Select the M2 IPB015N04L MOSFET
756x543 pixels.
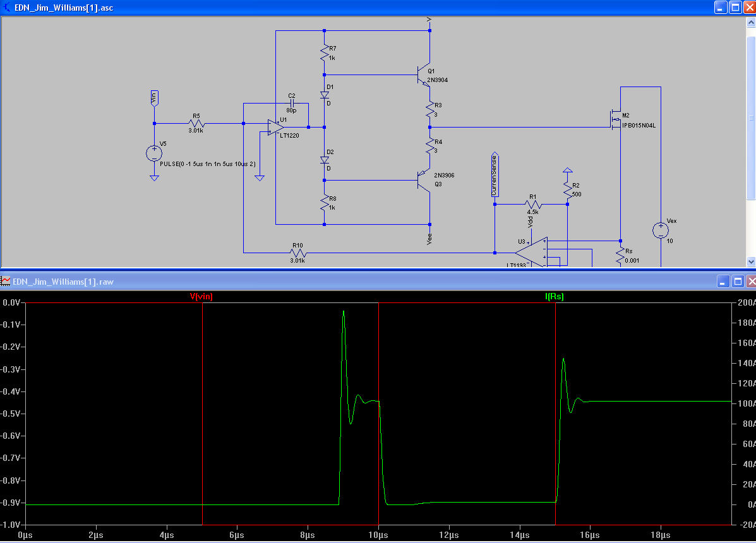click(x=615, y=119)
